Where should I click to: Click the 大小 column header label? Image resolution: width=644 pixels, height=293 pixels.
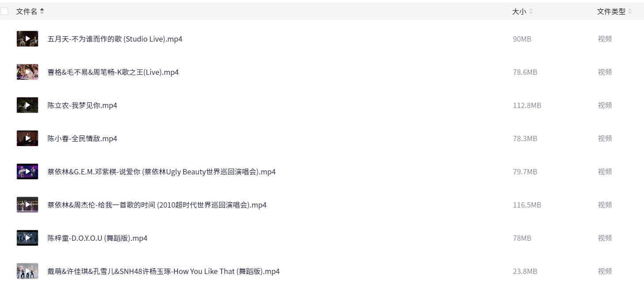(519, 12)
